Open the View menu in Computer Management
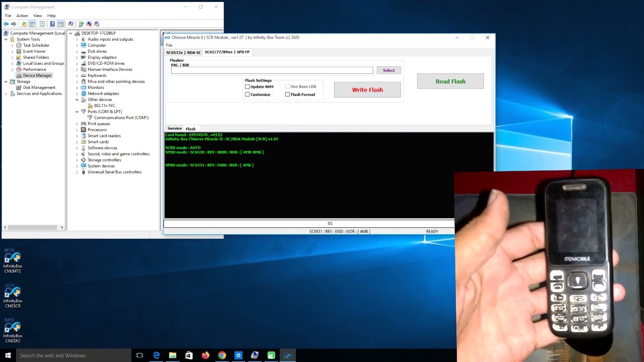 [38, 16]
